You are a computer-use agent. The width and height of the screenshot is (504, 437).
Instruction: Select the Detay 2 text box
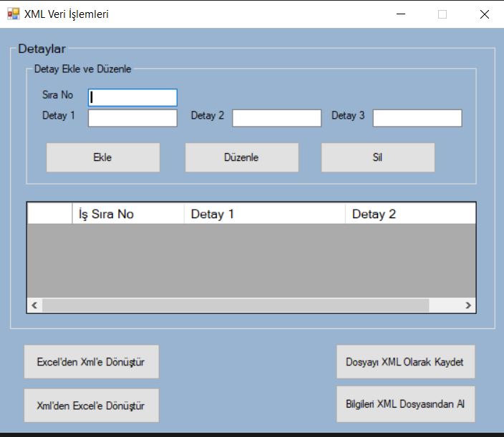277,118
